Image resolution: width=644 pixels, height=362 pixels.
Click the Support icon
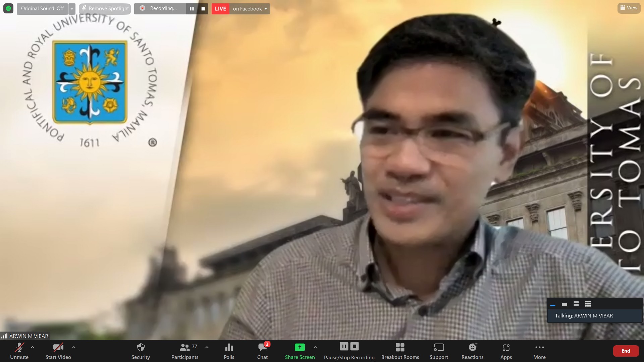(x=438, y=351)
